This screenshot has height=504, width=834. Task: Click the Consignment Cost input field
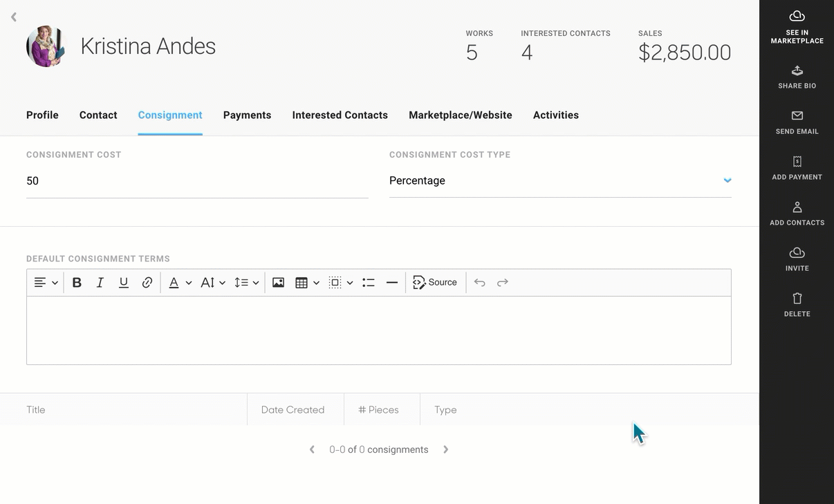coord(196,181)
